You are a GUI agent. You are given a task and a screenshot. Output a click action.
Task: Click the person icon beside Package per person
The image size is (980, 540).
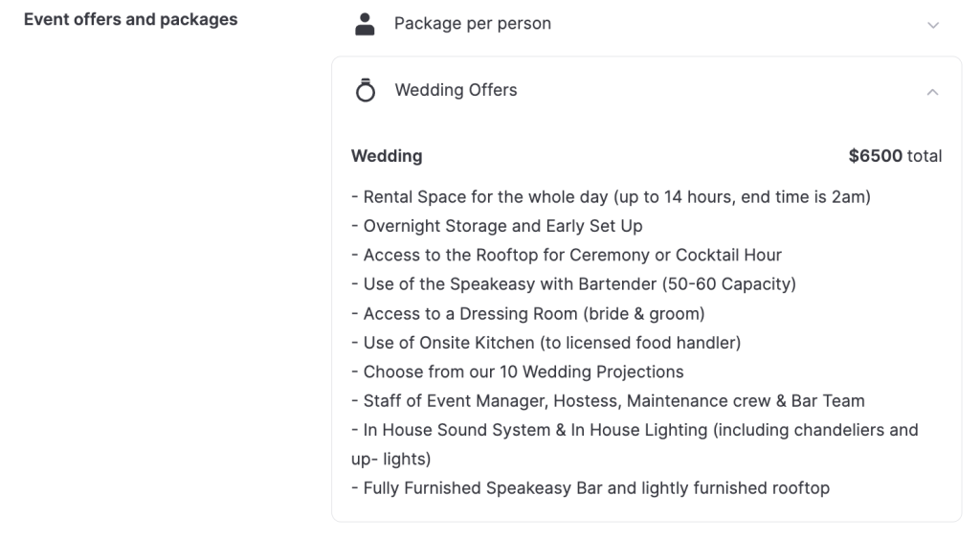[x=365, y=24]
